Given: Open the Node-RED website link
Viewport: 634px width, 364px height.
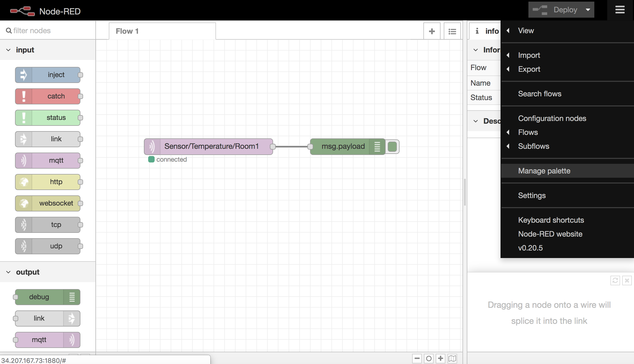Looking at the screenshot, I should (567, 234).
